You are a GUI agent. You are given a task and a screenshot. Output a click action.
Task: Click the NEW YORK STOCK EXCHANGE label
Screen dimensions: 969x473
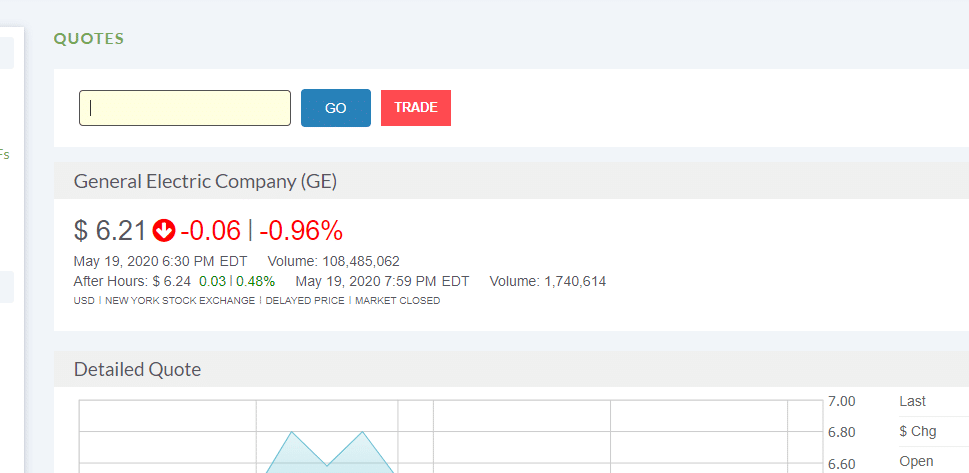pyautogui.click(x=180, y=301)
